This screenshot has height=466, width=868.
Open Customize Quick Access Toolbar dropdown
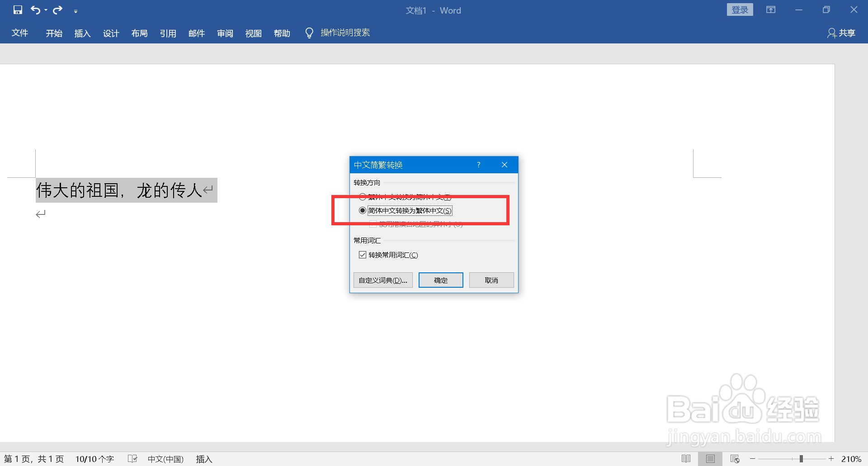coord(75,11)
